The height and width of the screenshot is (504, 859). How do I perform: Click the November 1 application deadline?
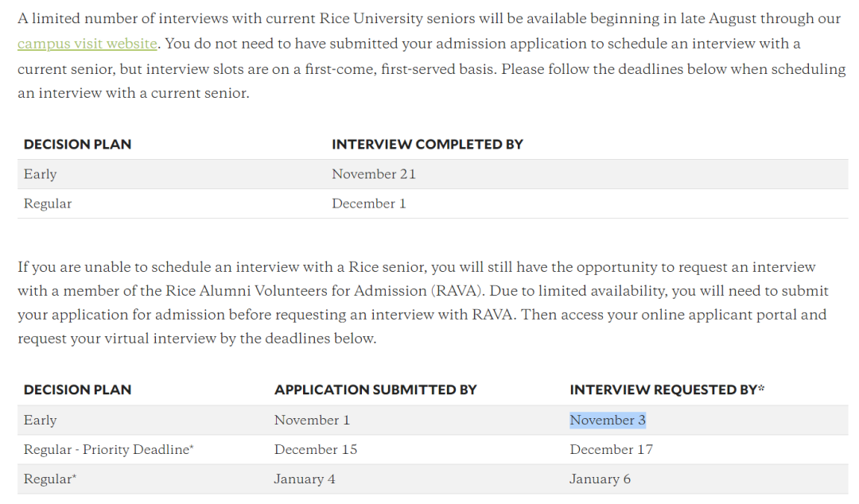(x=312, y=421)
